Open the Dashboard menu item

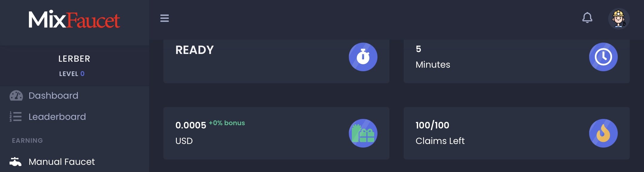(75, 96)
